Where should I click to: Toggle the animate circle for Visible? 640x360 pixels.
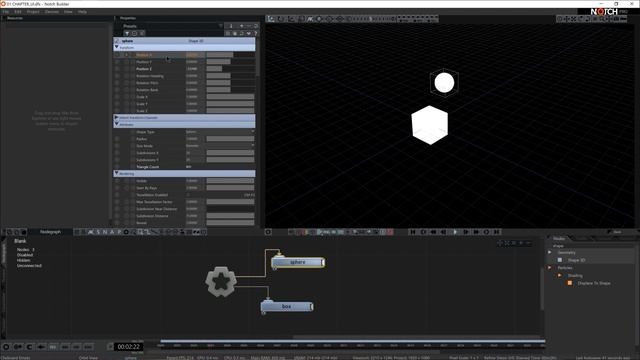click(x=117, y=181)
